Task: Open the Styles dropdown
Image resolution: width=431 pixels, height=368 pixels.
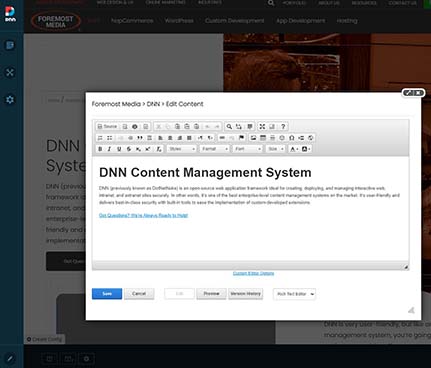Action: coord(182,149)
